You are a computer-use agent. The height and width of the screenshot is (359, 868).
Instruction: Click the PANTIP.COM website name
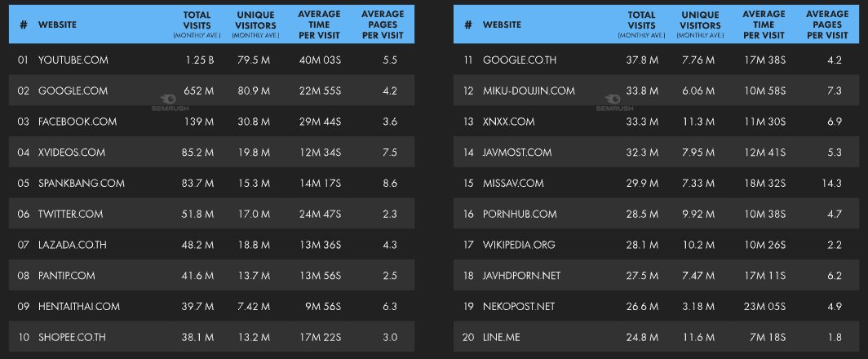point(66,275)
